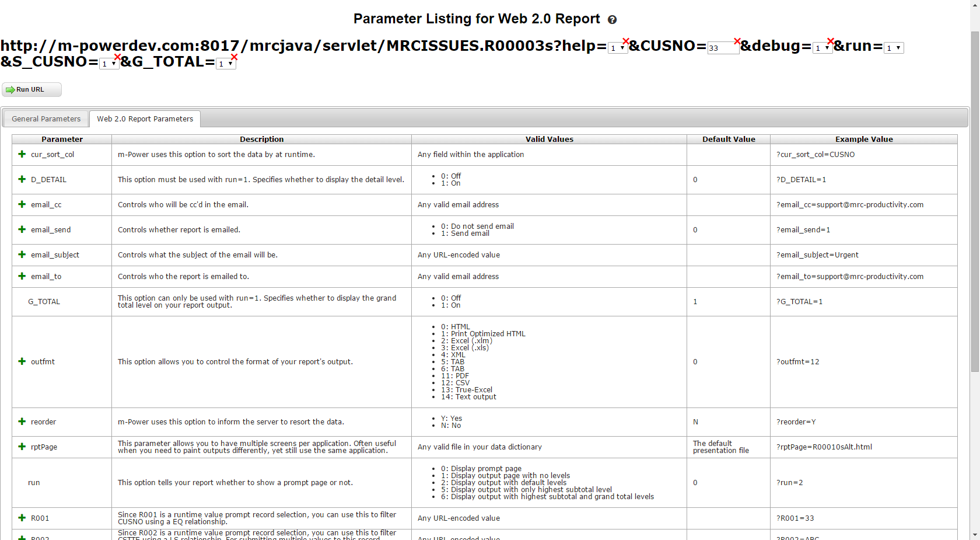Screen dimensions: 980x540
Task: Click the Run URL button
Action: pos(32,89)
